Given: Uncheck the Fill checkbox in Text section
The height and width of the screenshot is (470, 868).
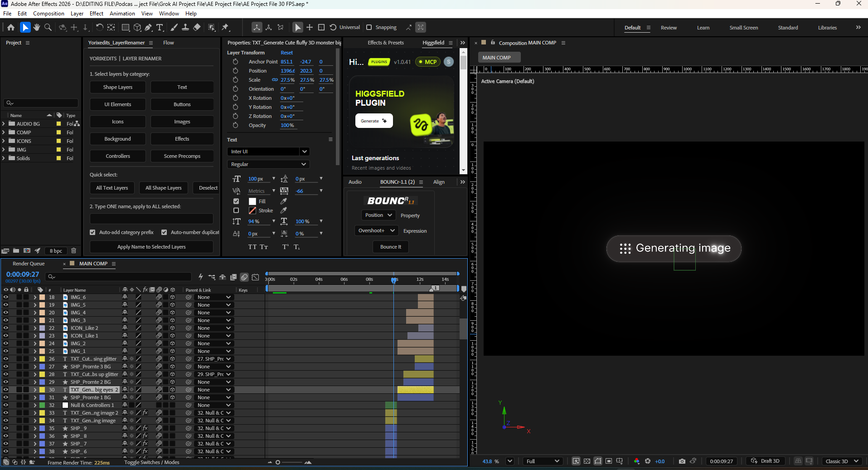Looking at the screenshot, I should coord(236,201).
